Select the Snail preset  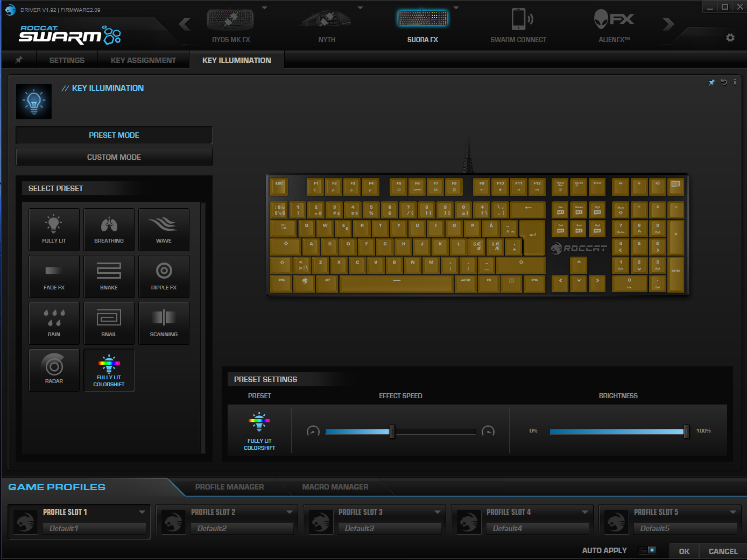point(109,323)
